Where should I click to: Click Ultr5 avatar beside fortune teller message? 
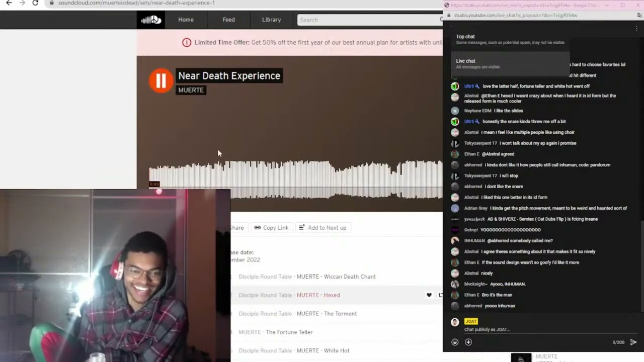455,86
